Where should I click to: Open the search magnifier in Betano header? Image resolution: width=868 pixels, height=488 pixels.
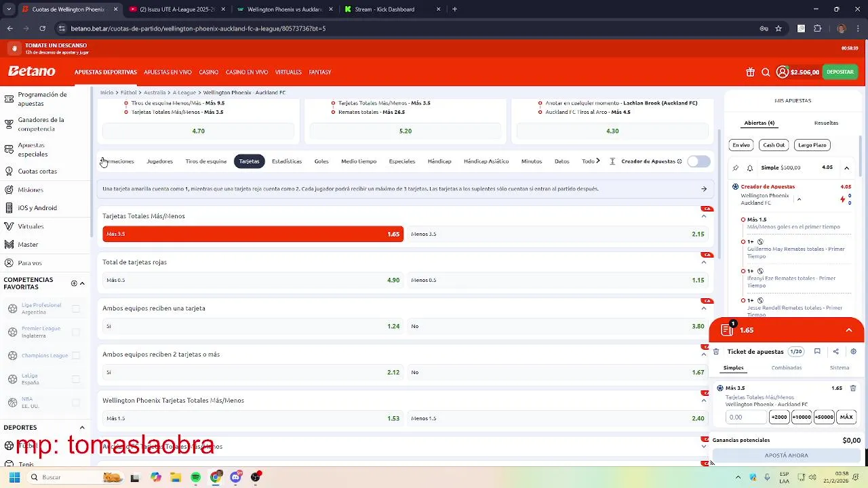point(766,72)
